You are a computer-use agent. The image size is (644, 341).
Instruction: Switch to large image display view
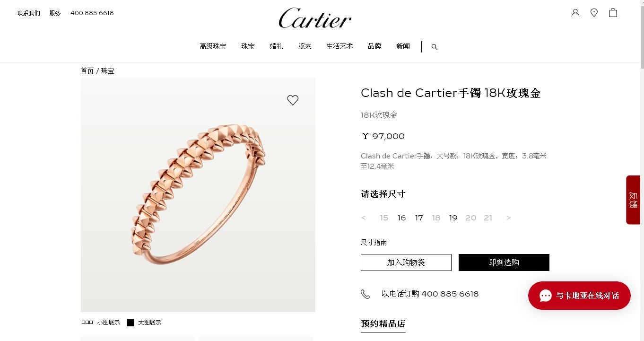tap(144, 323)
